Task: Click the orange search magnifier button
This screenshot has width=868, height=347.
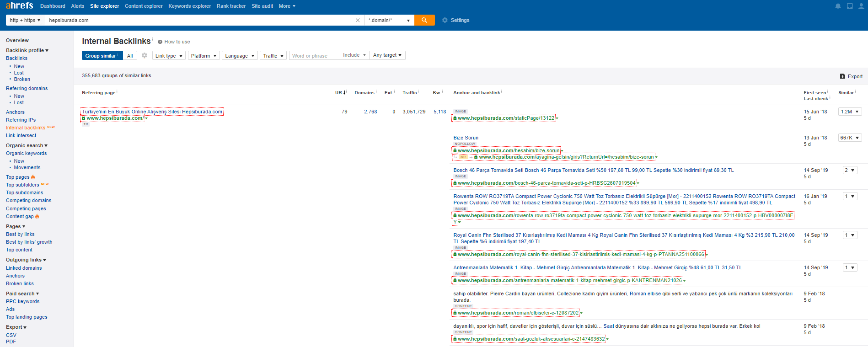Action: pos(424,20)
